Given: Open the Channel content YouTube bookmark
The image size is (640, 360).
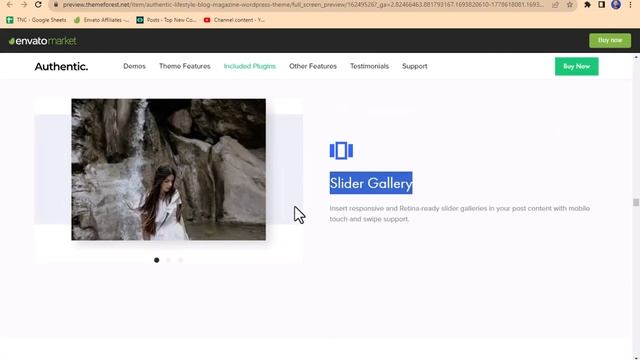Looking at the screenshot, I should (x=234, y=20).
